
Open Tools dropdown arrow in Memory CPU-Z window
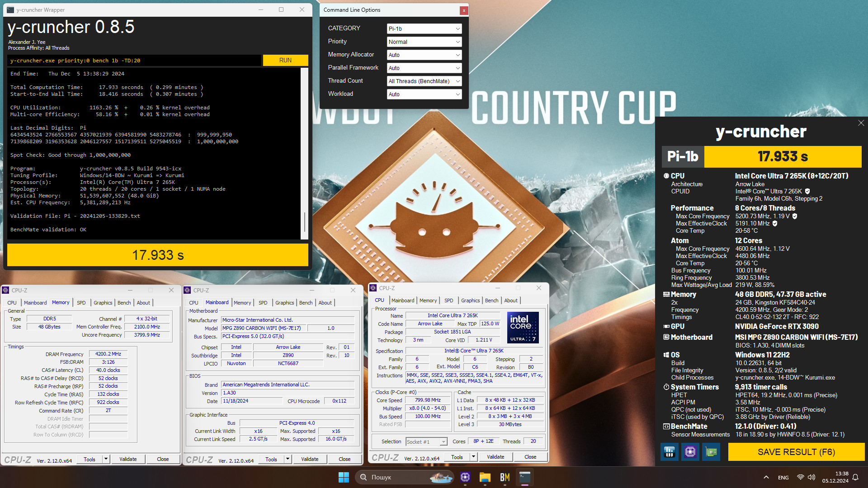[106, 459]
